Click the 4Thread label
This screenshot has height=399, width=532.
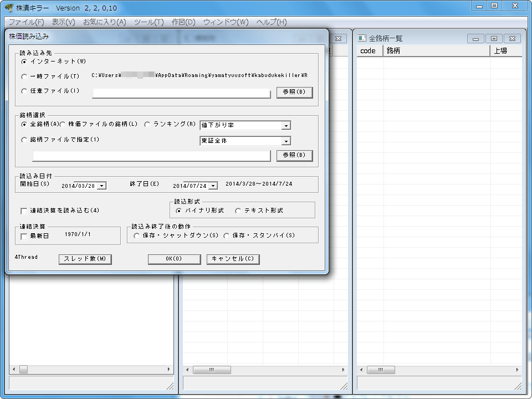26,257
